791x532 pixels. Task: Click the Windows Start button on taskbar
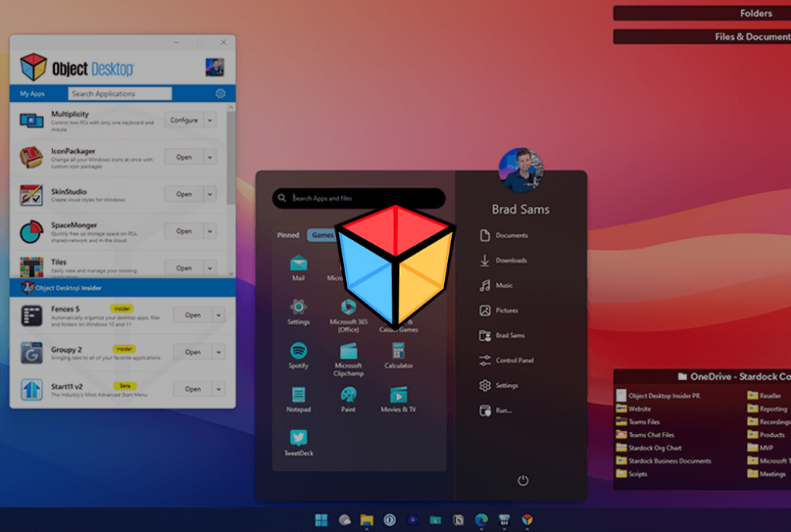coord(321,520)
